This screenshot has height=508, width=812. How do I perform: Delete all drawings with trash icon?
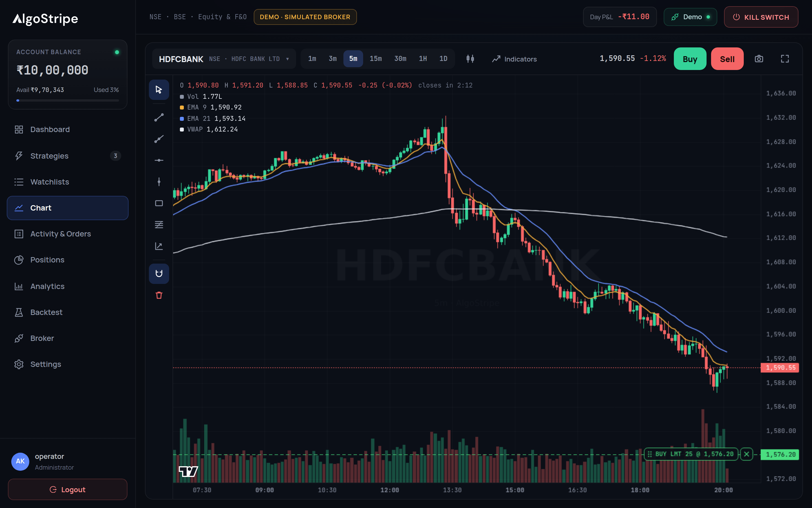point(159,295)
